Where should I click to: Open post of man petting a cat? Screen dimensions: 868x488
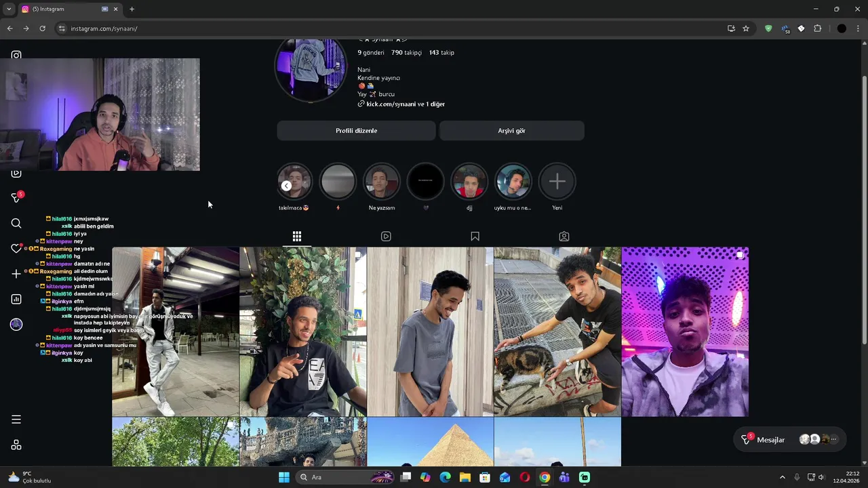[x=557, y=332]
